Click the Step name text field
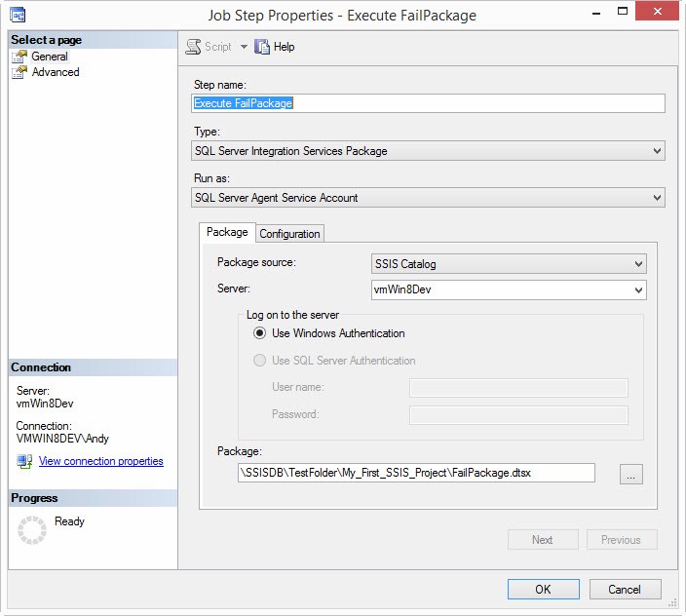This screenshot has height=616, width=686. (429, 103)
